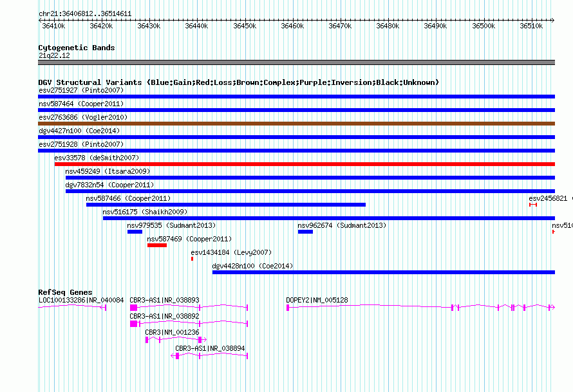Click the 36500k ruler tick label
The width and height of the screenshot is (573, 392).
484,26
